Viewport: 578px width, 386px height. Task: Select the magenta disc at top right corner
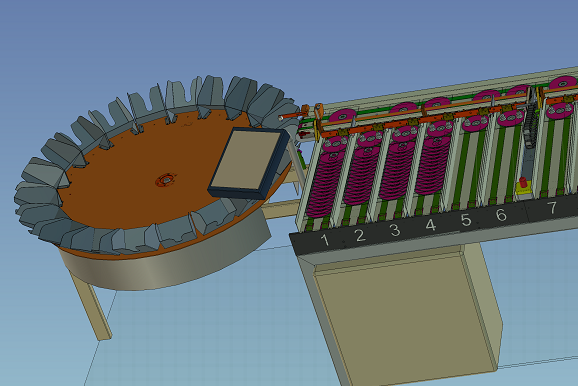[563, 83]
